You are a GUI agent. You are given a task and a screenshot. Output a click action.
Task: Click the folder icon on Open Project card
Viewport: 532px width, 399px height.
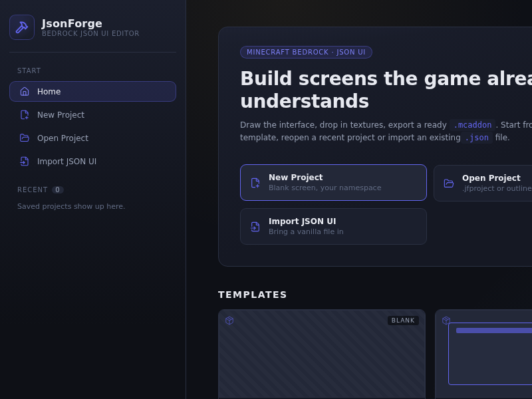[x=448, y=184]
